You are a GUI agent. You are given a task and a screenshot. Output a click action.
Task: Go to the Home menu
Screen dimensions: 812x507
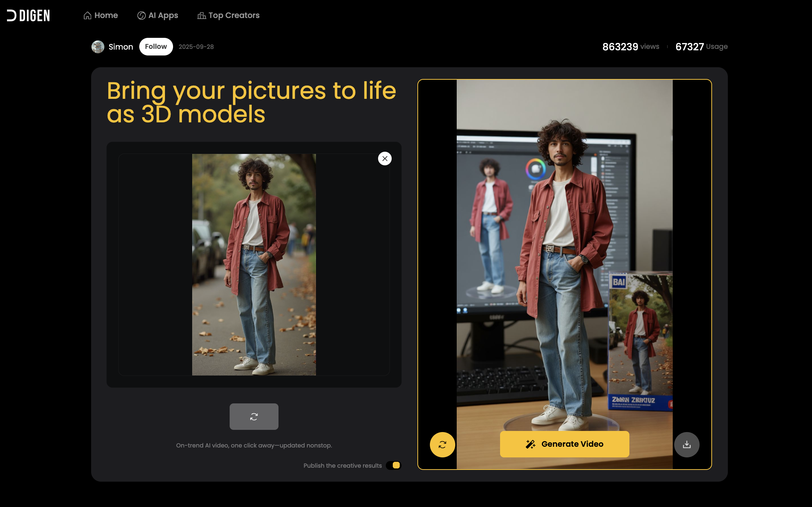pyautogui.click(x=106, y=15)
